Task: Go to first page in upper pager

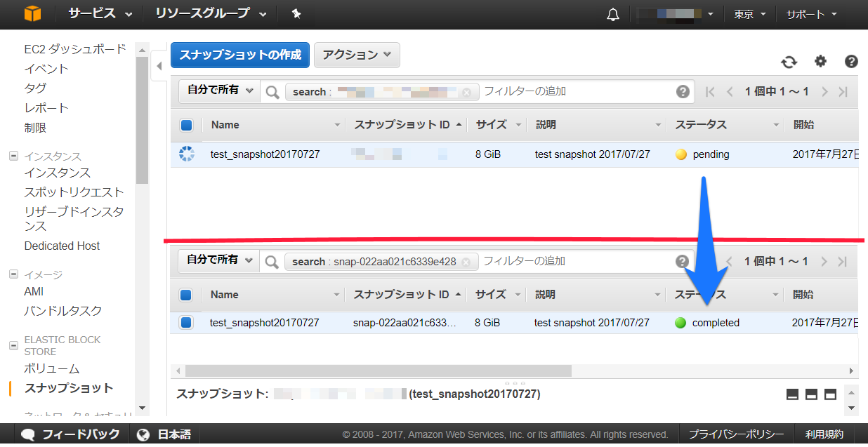Action: click(710, 92)
